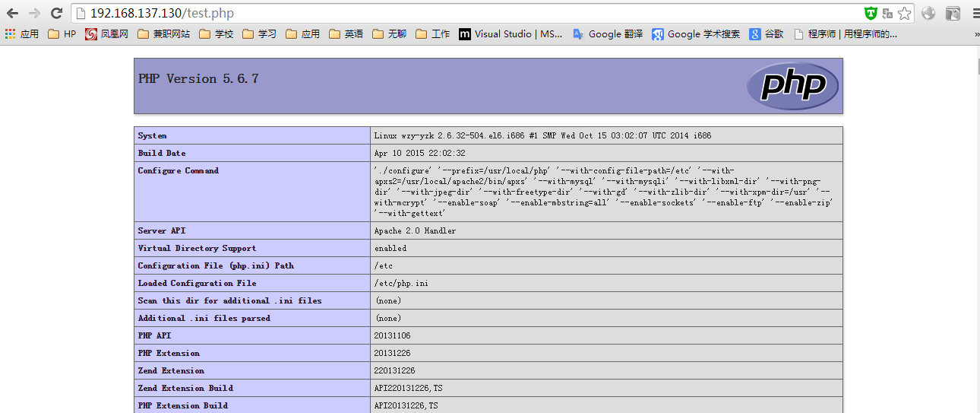Click the /etc path value
Viewport: 980px width, 413px height.
click(383, 265)
